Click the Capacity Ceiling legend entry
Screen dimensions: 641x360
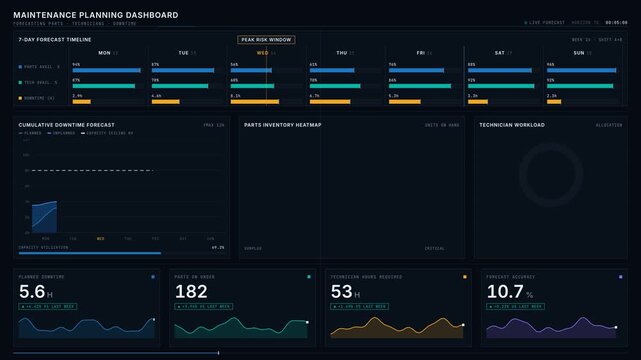click(107, 133)
